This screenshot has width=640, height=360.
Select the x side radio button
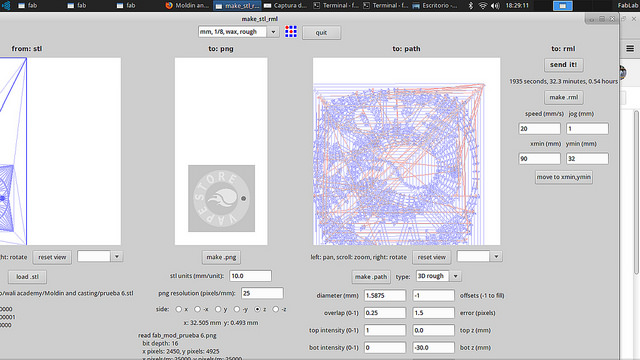(x=178, y=309)
